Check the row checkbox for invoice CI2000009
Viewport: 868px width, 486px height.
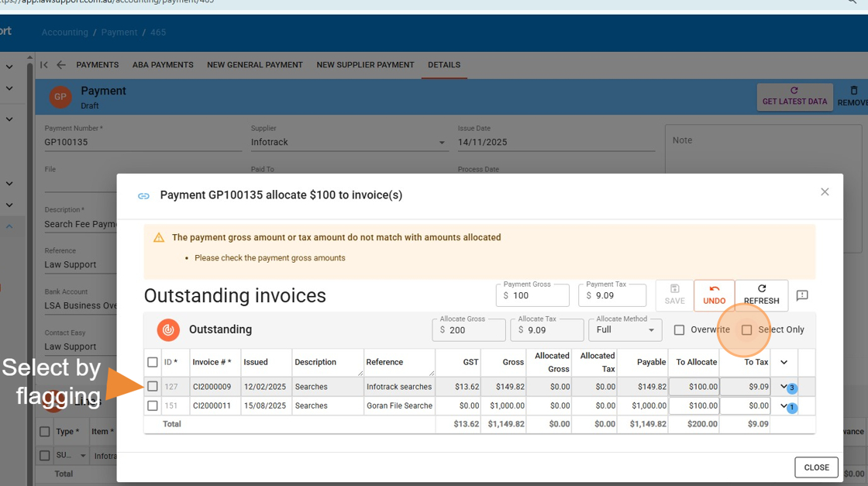pyautogui.click(x=152, y=386)
